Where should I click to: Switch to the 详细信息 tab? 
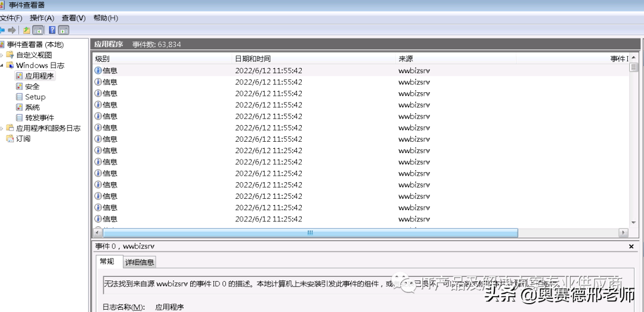(x=139, y=262)
